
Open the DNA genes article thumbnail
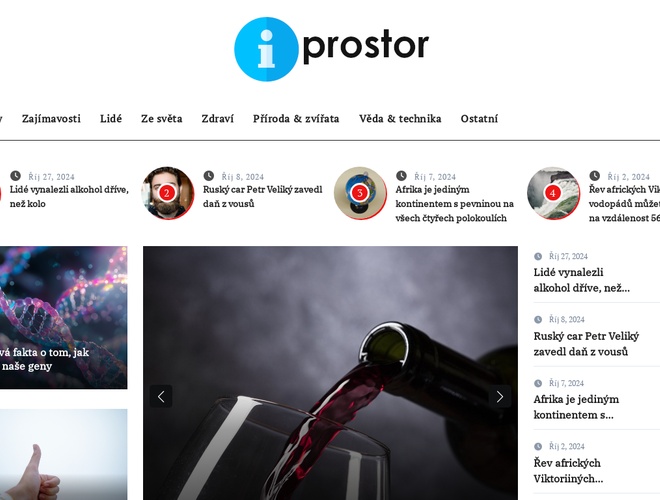[63, 317]
